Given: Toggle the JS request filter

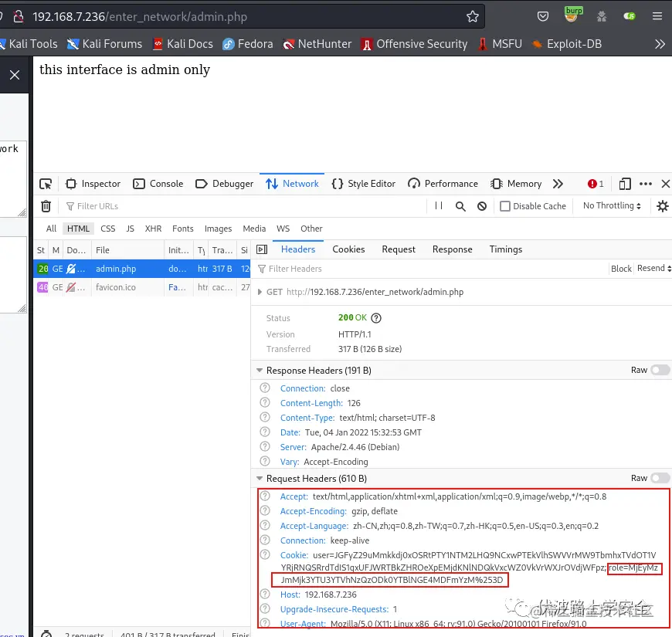Looking at the screenshot, I should 131,229.
